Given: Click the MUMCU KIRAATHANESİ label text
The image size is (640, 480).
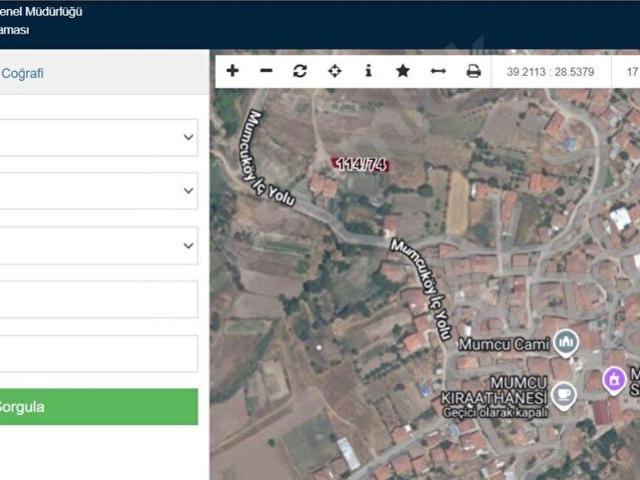Looking at the screenshot, I should (x=494, y=390).
